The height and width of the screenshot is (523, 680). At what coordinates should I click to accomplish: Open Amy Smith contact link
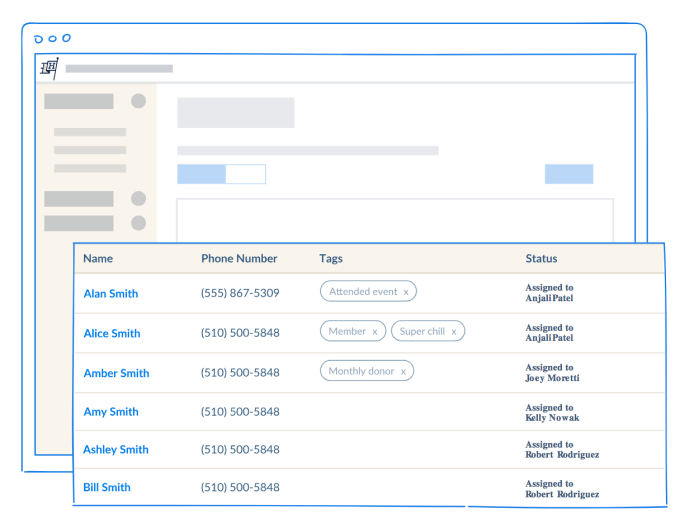coord(111,412)
